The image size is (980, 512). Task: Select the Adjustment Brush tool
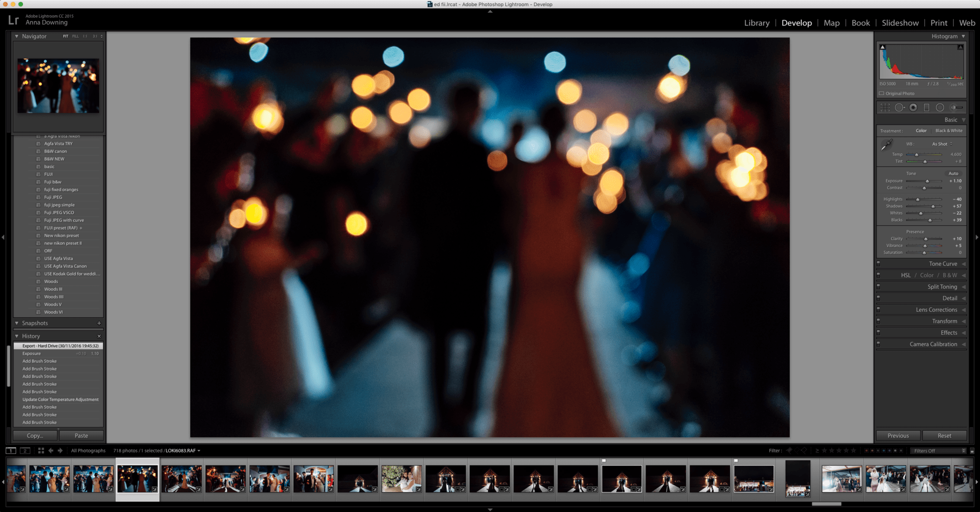tap(957, 107)
